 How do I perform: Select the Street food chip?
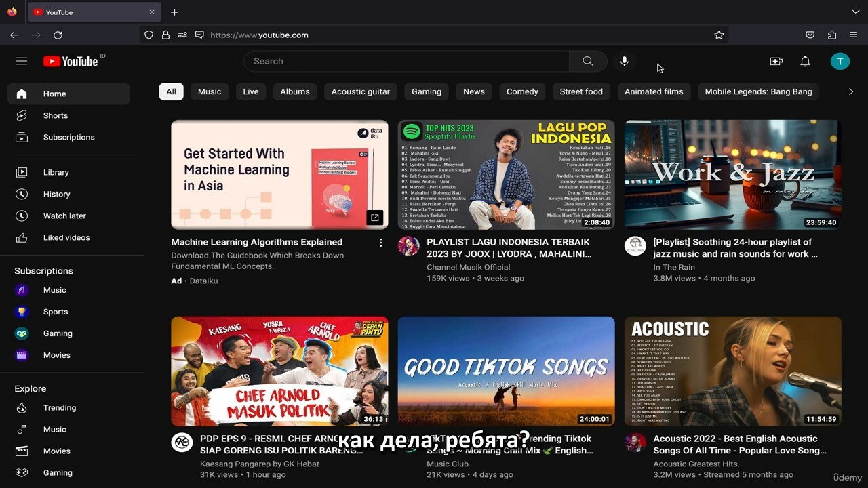point(581,91)
